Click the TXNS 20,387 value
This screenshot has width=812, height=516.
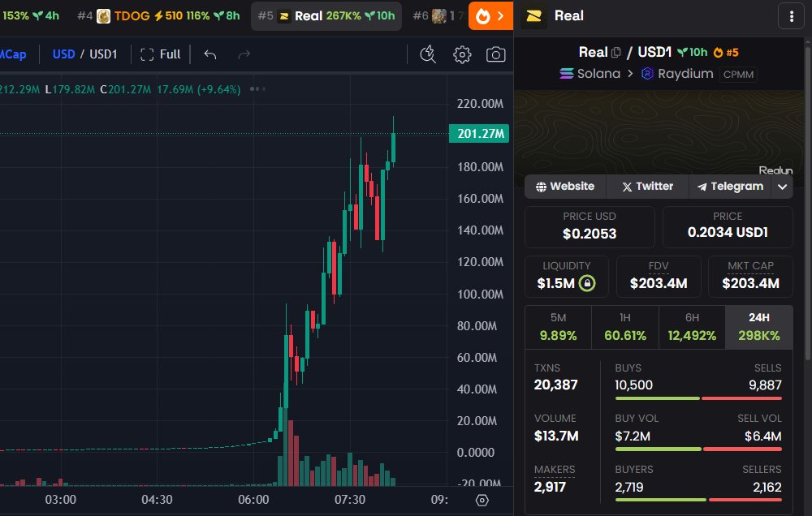coord(555,385)
